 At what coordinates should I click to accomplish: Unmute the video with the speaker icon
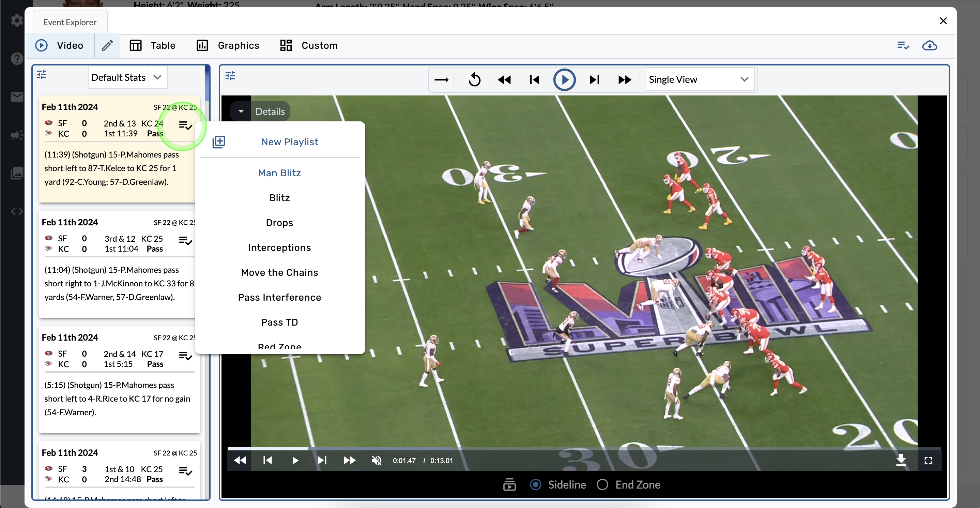(376, 460)
